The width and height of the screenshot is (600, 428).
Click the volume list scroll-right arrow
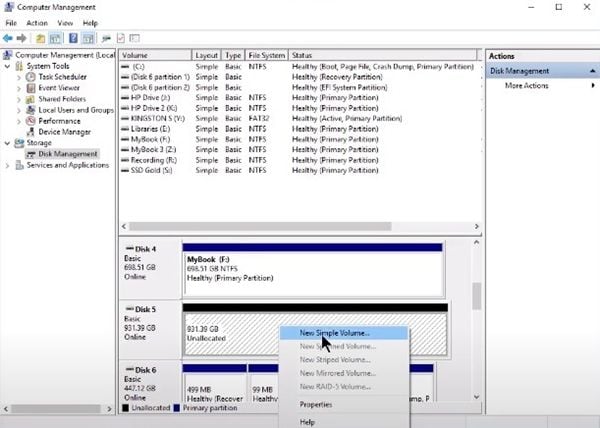(x=476, y=226)
